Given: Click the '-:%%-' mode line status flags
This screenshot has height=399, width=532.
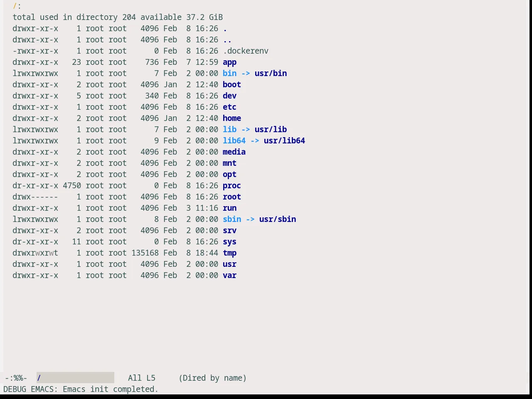Looking at the screenshot, I should point(16,378).
